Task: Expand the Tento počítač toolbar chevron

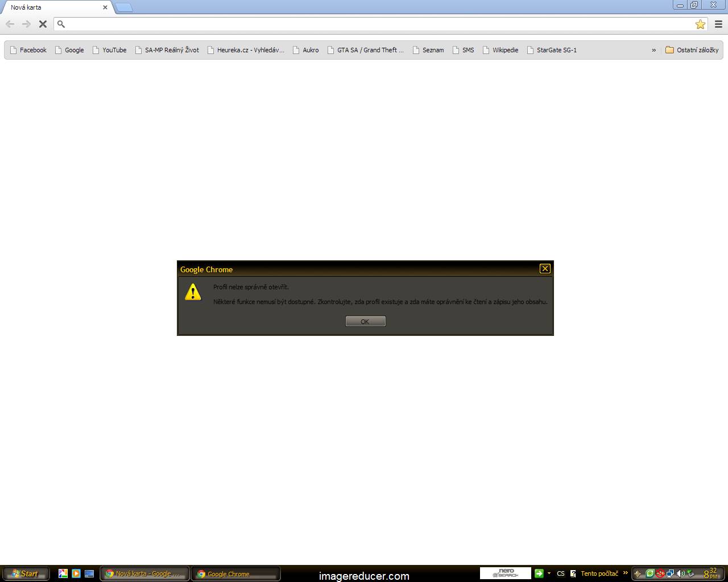Action: coord(626,573)
